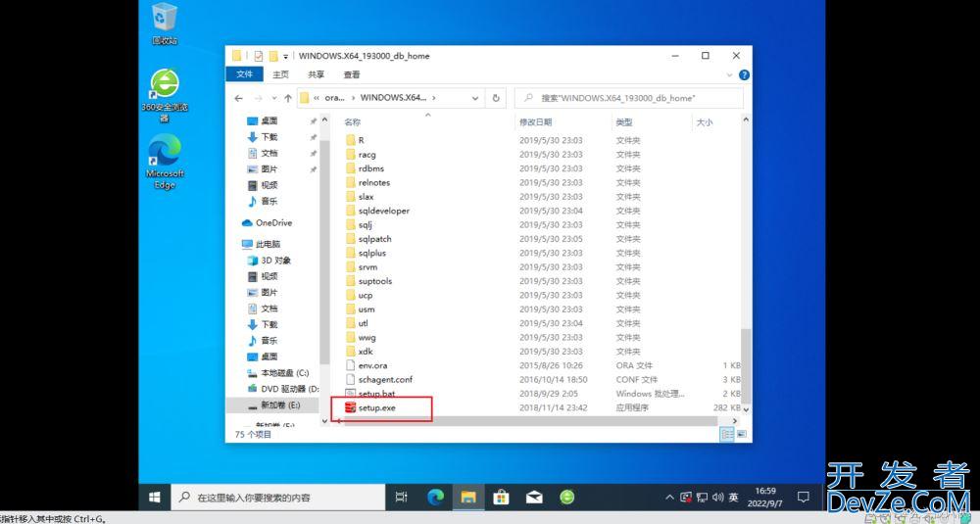
Task: Open Microsoft Store from the taskbar
Action: (x=501, y=498)
